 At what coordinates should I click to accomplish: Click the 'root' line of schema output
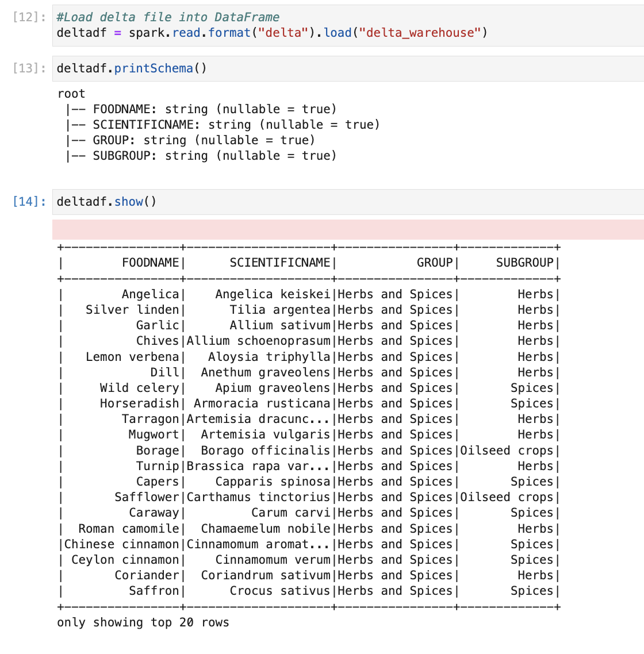coord(71,94)
